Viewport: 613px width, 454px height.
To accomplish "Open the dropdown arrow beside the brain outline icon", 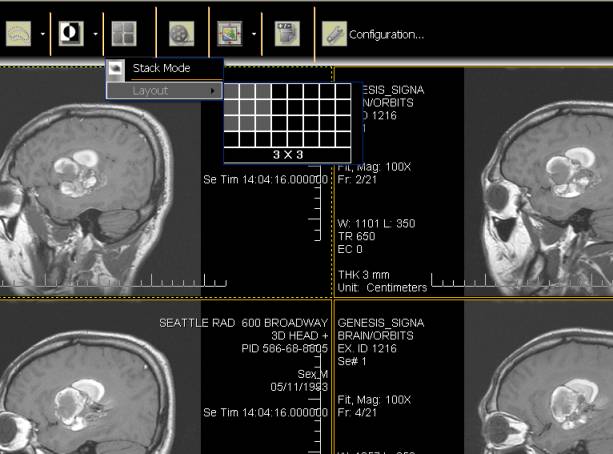I will (x=43, y=34).
